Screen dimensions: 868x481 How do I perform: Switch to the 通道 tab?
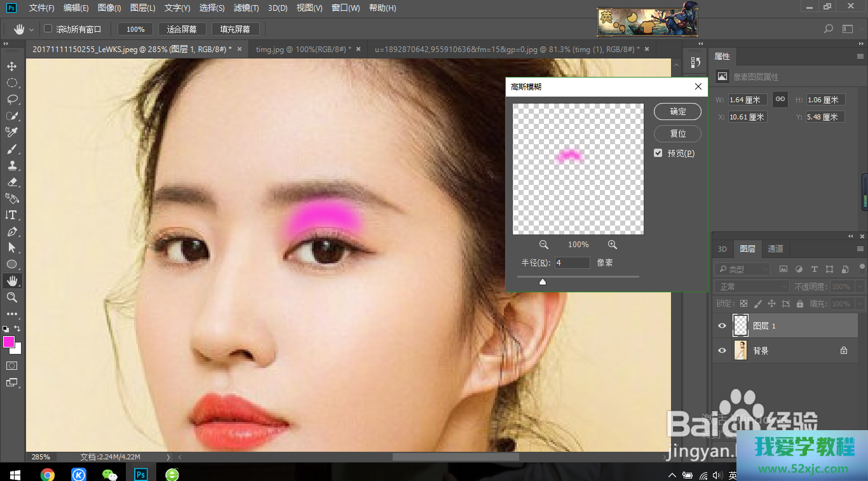(x=775, y=249)
